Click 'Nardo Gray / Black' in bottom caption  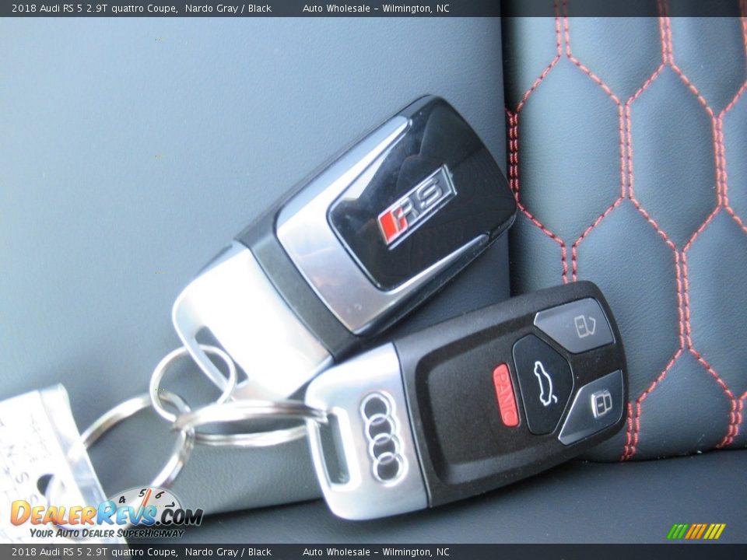pyautogui.click(x=228, y=552)
